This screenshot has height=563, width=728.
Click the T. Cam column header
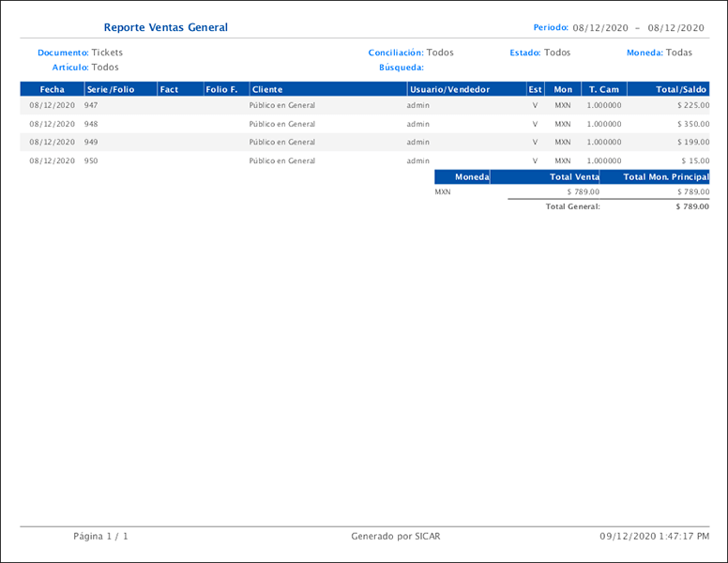[604, 89]
